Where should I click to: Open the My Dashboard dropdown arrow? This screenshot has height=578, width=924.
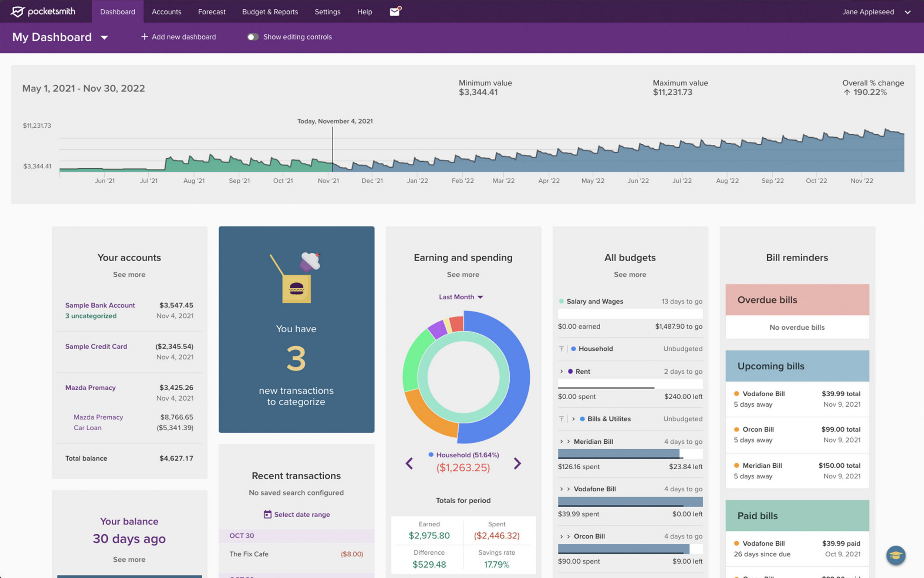(x=104, y=37)
